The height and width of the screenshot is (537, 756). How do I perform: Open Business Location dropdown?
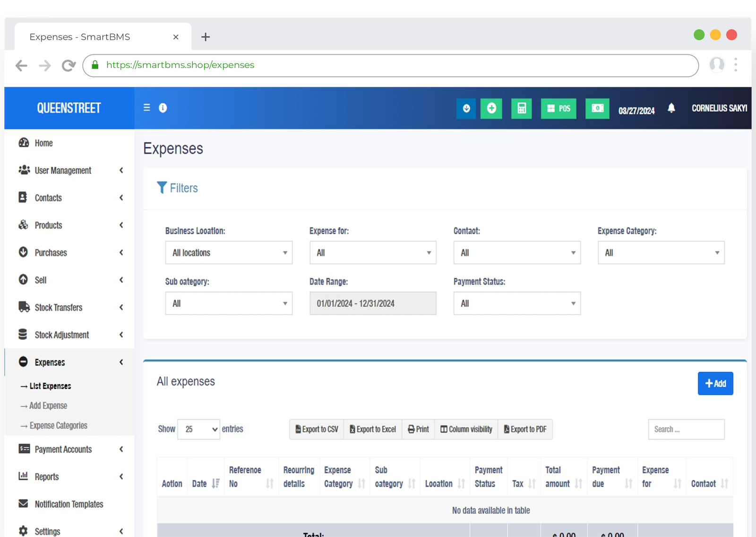229,253
